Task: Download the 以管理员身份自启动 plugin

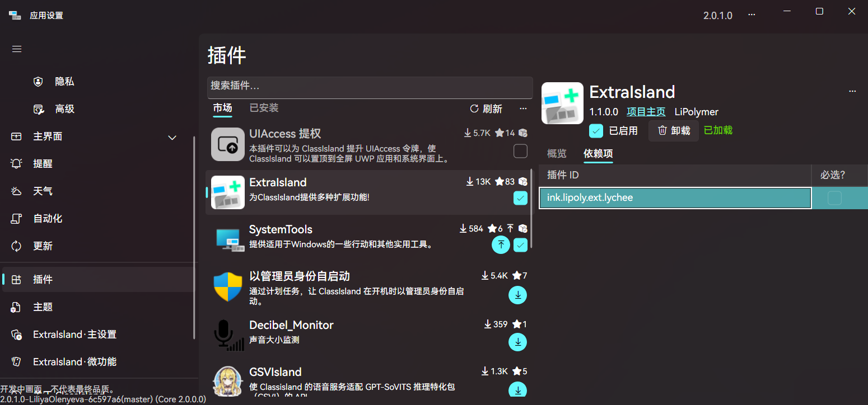Action: (x=517, y=295)
